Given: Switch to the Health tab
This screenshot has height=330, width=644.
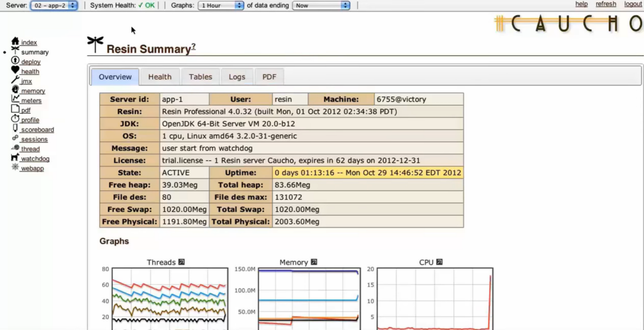Looking at the screenshot, I should pyautogui.click(x=160, y=77).
